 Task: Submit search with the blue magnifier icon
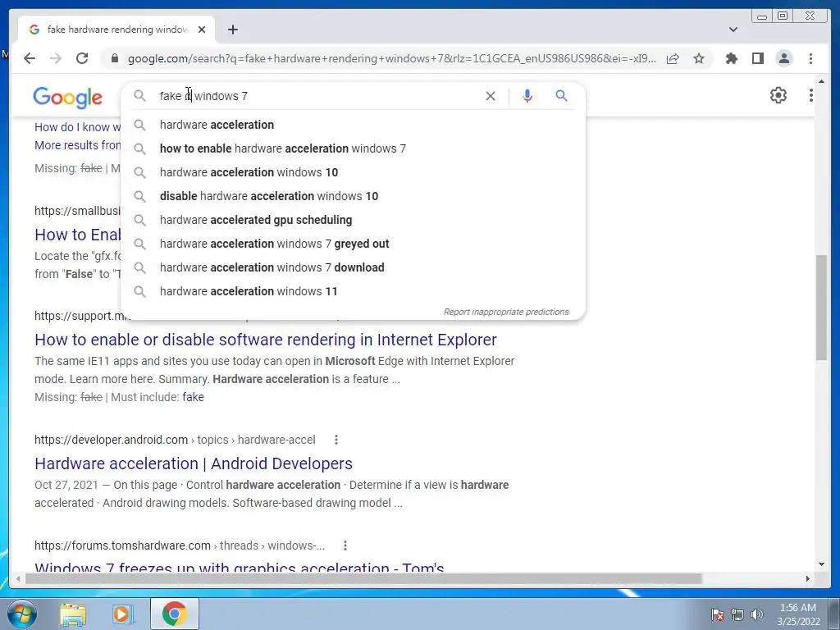[x=561, y=96]
